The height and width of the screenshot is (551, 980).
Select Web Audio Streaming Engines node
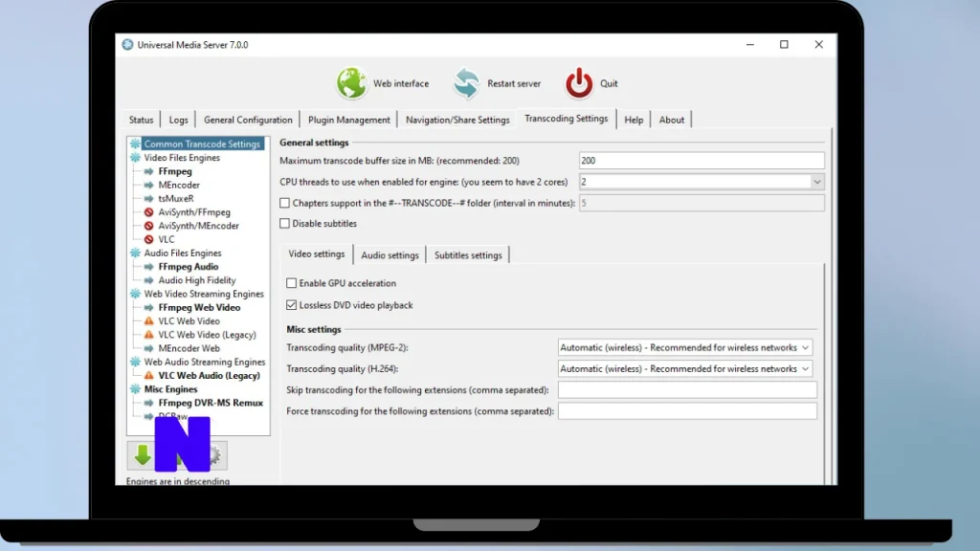[x=205, y=362]
